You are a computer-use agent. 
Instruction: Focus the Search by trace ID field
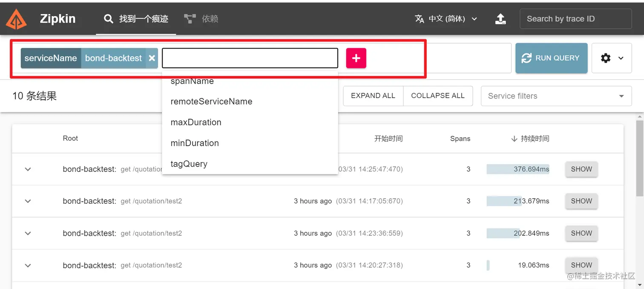[x=575, y=19]
